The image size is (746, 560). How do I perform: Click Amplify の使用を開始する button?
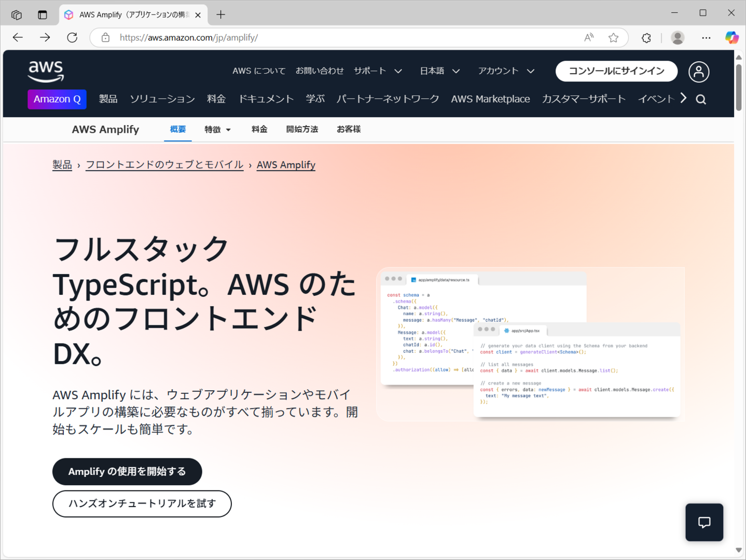click(x=127, y=471)
